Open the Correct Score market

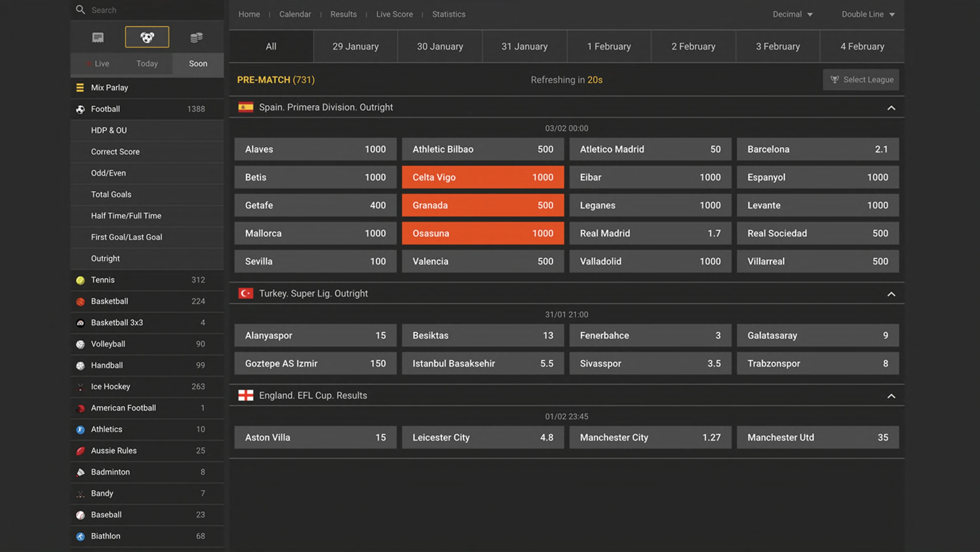(x=147, y=151)
